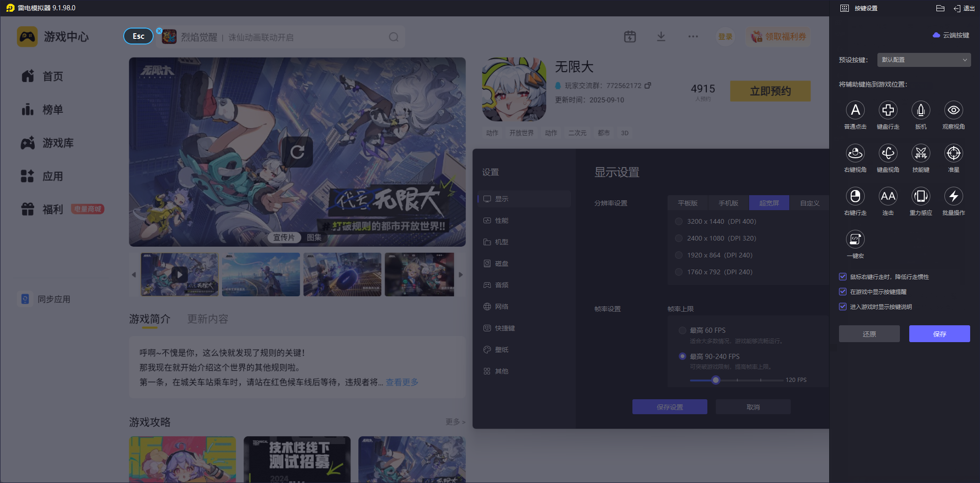Click the 领取福利券 coupon button

(x=779, y=37)
